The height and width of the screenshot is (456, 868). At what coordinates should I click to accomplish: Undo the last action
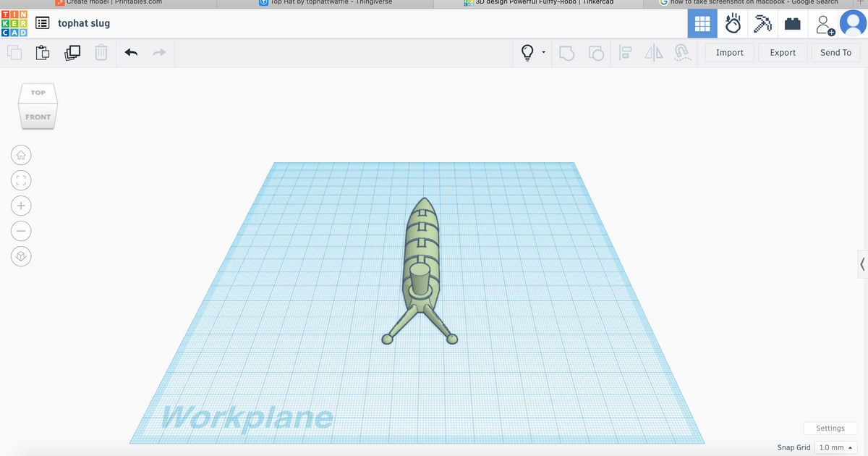pos(130,52)
